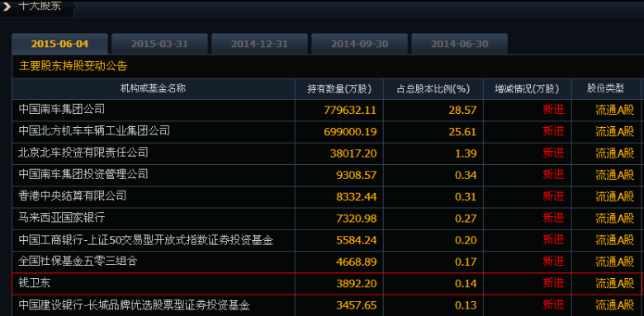
Task: Select 香港中央结算有限公司 name
Action: point(73,196)
